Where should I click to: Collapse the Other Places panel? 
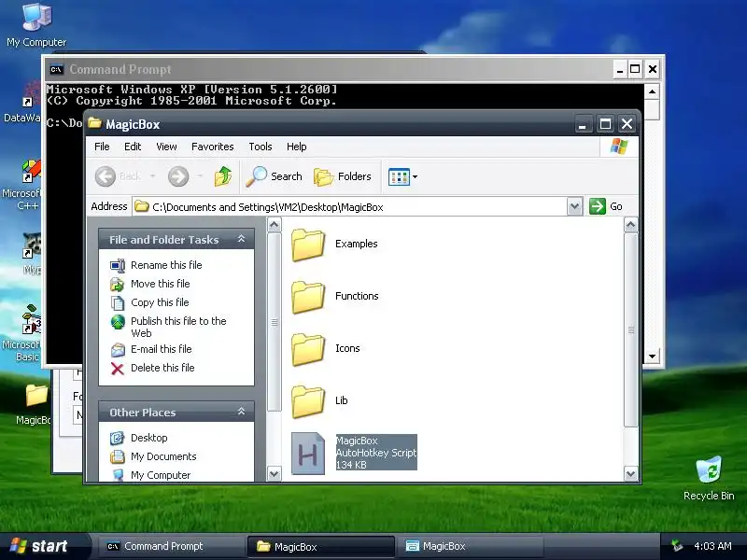point(241,412)
